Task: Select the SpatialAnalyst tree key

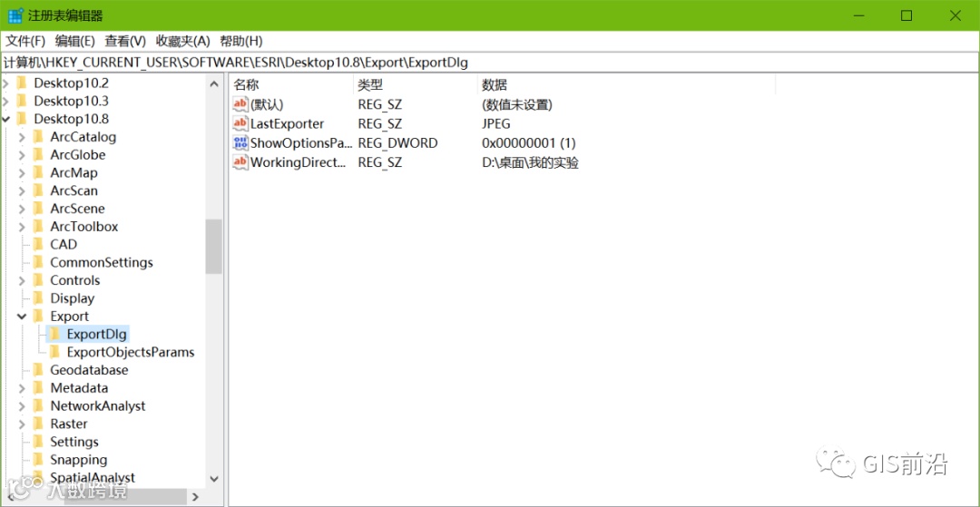Action: (x=93, y=478)
